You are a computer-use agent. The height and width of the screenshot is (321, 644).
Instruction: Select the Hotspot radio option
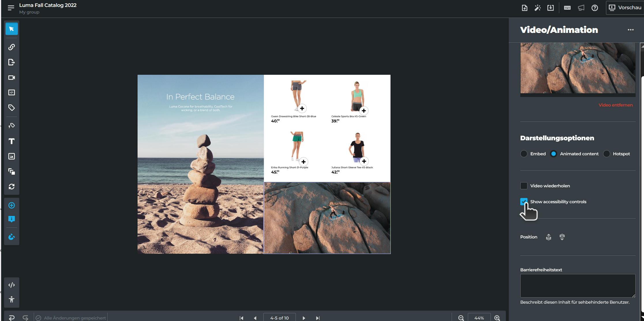click(607, 154)
